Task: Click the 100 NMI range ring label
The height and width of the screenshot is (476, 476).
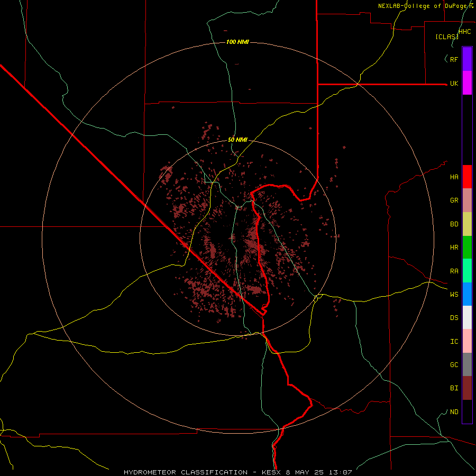Action: pyautogui.click(x=237, y=42)
